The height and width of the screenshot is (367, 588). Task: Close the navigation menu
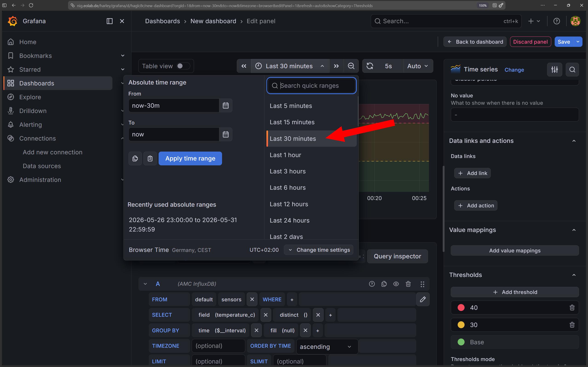point(122,21)
